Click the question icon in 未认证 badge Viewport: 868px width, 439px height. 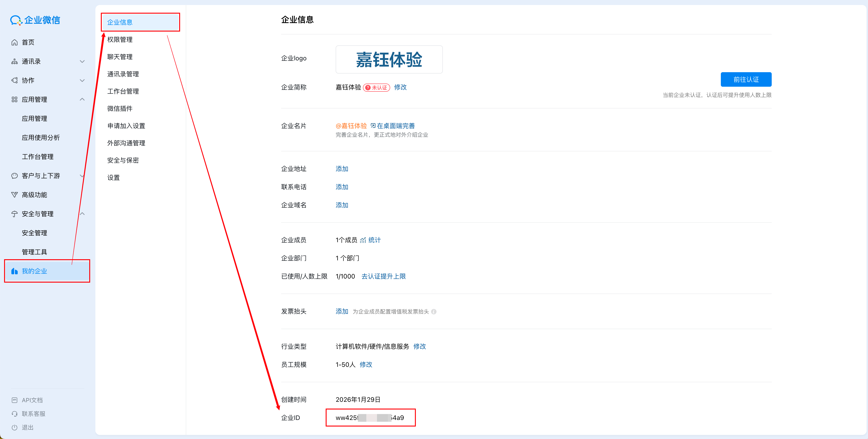pyautogui.click(x=368, y=88)
